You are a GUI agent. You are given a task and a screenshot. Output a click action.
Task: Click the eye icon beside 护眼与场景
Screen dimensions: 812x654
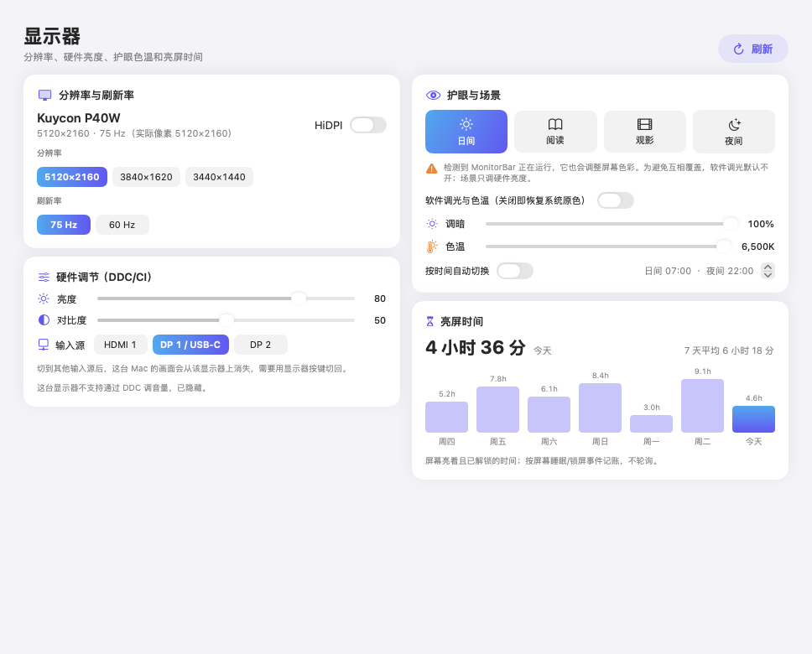coord(433,96)
